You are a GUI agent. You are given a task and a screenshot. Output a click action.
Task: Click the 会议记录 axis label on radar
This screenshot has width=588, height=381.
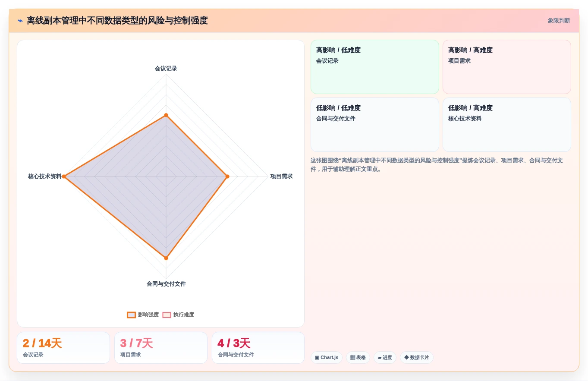pyautogui.click(x=166, y=69)
